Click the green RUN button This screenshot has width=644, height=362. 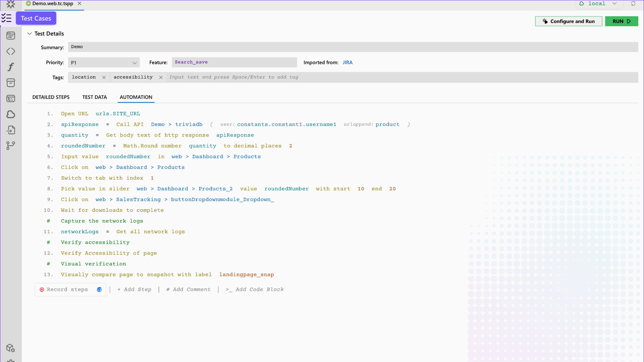(621, 21)
